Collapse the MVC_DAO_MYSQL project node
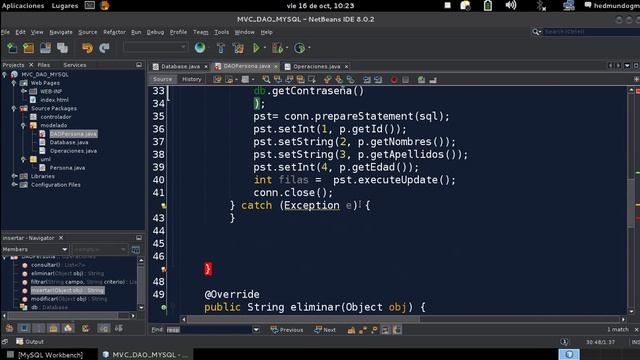Viewport: 640px width, 360px height. [4, 74]
